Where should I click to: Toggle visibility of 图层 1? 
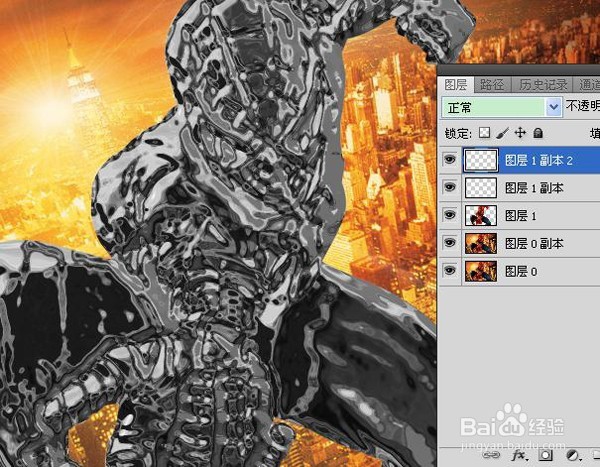450,215
